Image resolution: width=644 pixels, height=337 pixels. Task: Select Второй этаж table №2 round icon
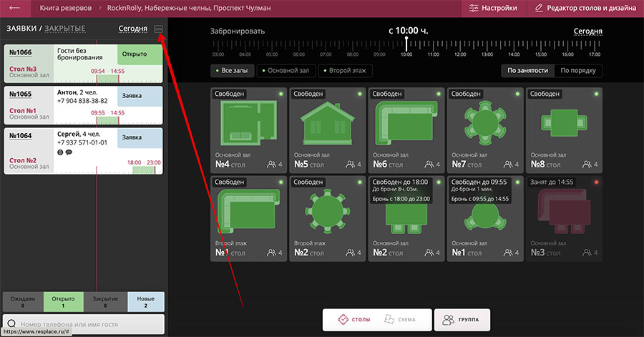point(327,211)
